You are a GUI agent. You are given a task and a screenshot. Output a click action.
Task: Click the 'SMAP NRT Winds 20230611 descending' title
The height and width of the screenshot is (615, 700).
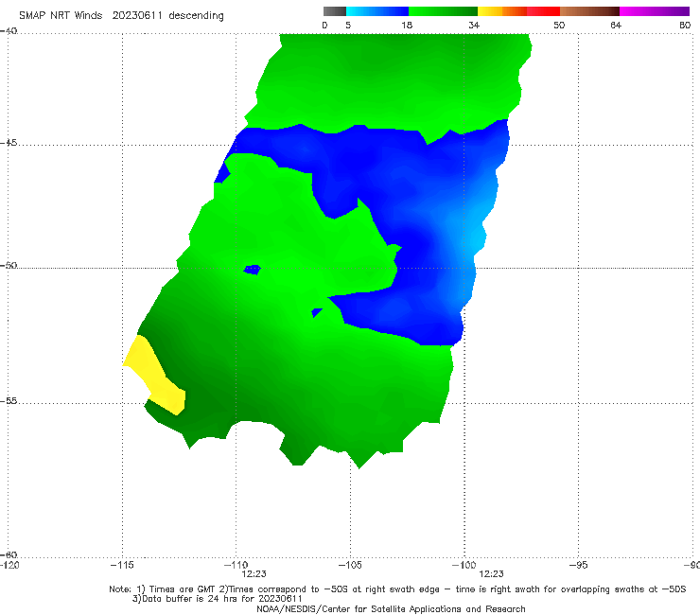pos(121,15)
